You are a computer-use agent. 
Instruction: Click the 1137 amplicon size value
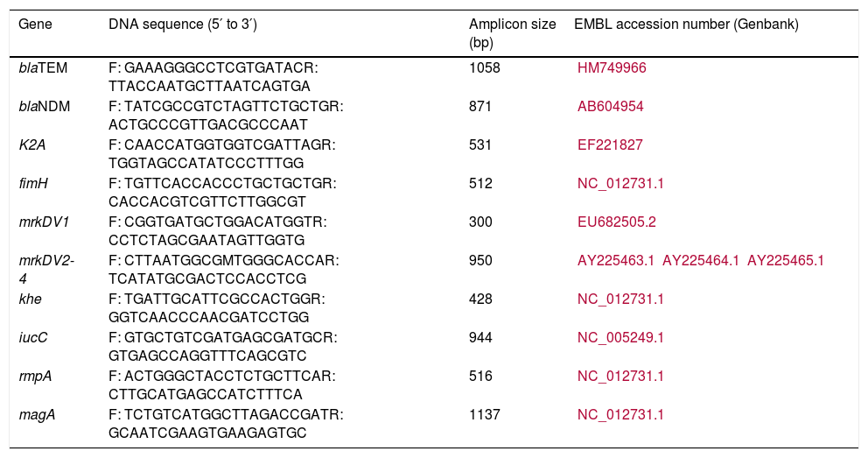click(485, 414)
